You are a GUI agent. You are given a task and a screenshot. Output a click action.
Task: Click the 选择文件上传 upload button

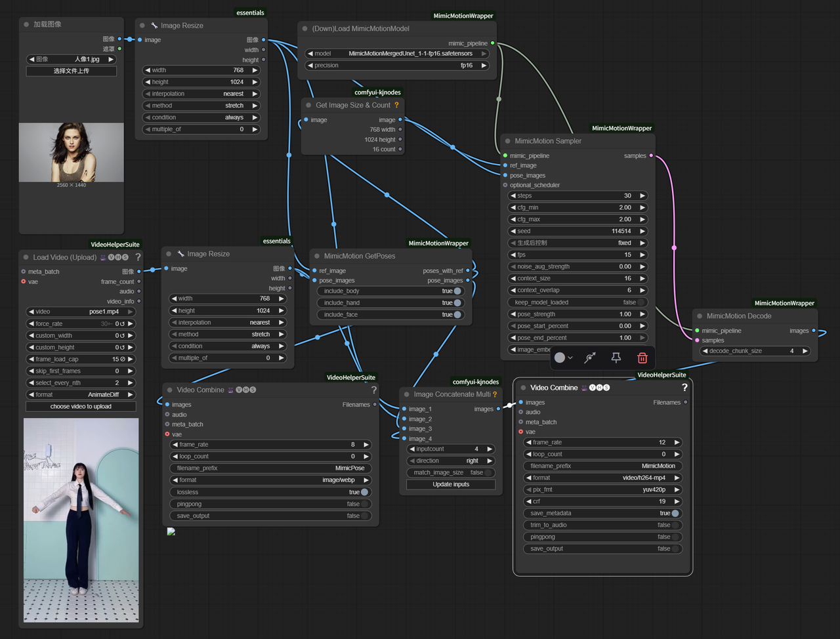pyautogui.click(x=71, y=71)
